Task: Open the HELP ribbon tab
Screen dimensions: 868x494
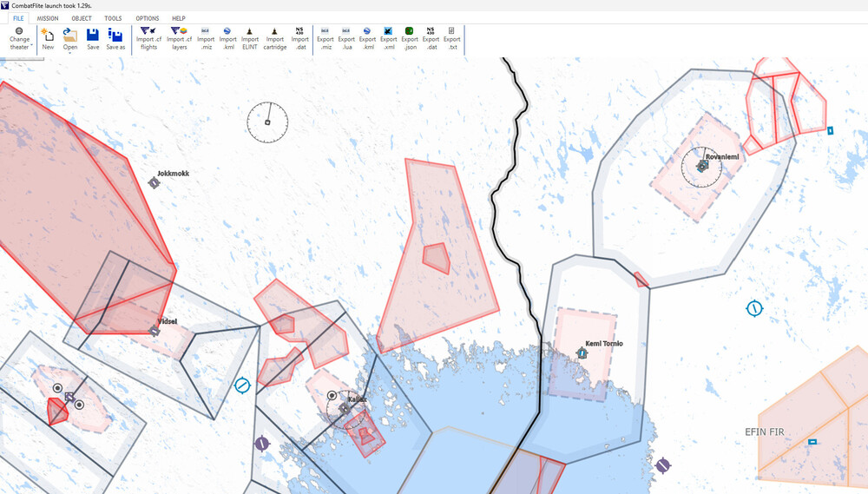Action: (x=178, y=18)
